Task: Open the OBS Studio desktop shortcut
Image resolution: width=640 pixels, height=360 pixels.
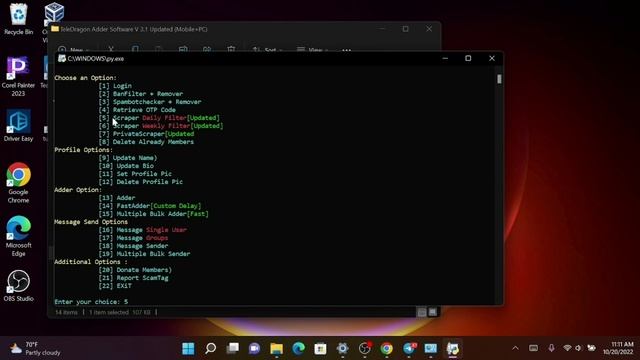Action: [x=18, y=286]
